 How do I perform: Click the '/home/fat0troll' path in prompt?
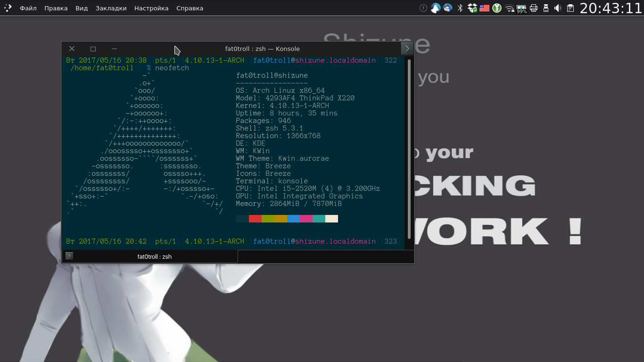point(102,68)
